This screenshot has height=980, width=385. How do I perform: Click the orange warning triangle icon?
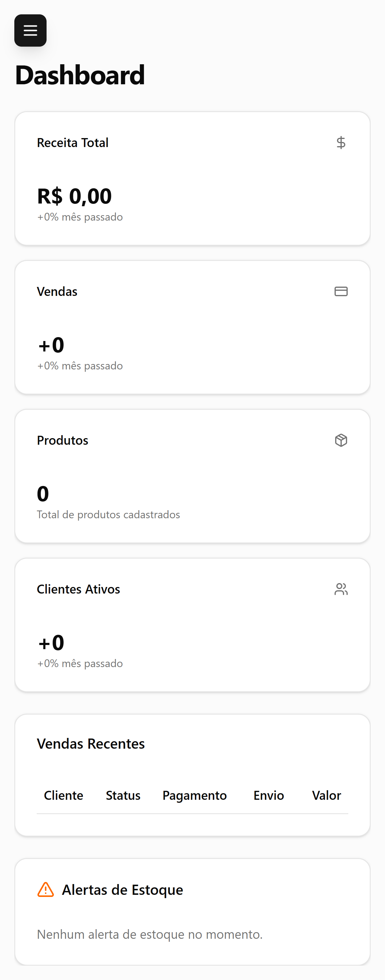click(46, 890)
